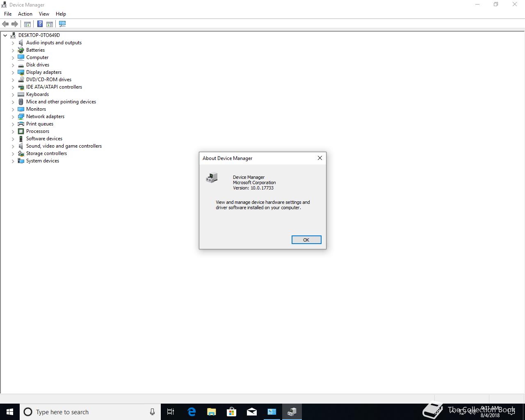Toggle the Show/Hide Action Pane toolbar icon

pos(50,24)
